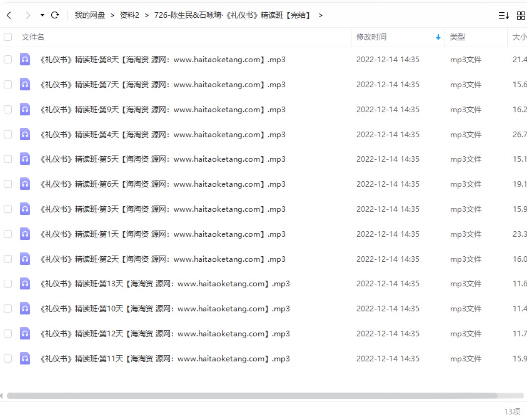Open navigation history dropdown arrow
527x420 pixels.
coord(42,15)
